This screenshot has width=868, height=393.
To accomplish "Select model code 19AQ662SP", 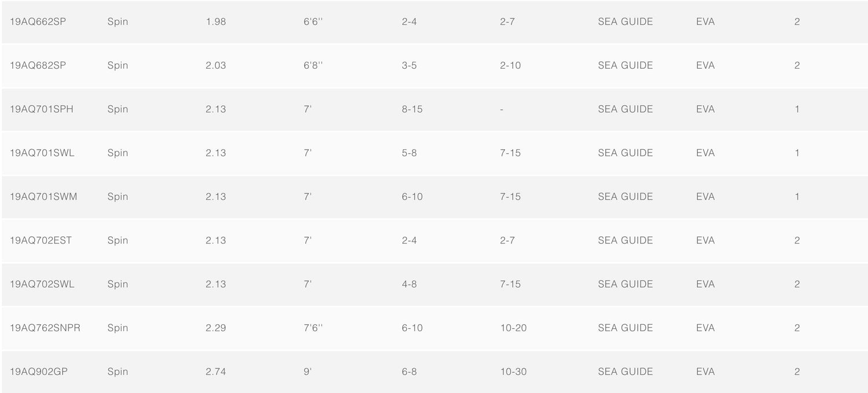I will click(x=38, y=22).
